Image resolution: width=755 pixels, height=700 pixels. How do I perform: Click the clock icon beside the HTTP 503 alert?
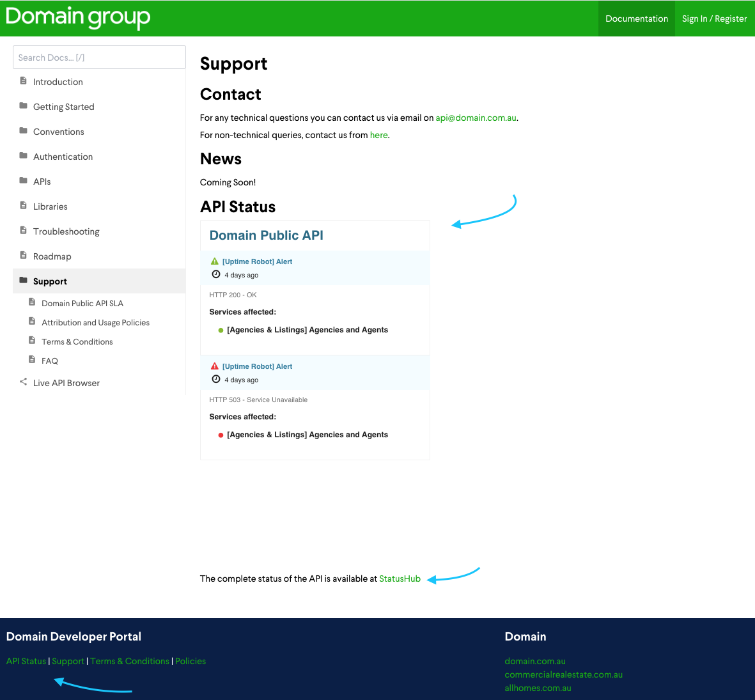click(216, 379)
